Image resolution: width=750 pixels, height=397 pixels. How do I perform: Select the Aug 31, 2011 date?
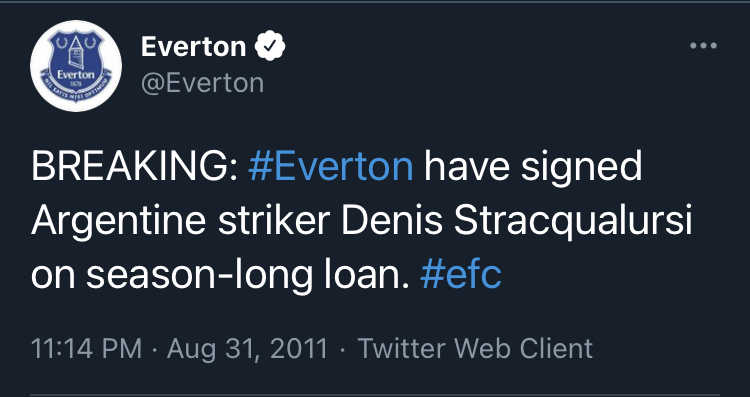[x=247, y=349]
